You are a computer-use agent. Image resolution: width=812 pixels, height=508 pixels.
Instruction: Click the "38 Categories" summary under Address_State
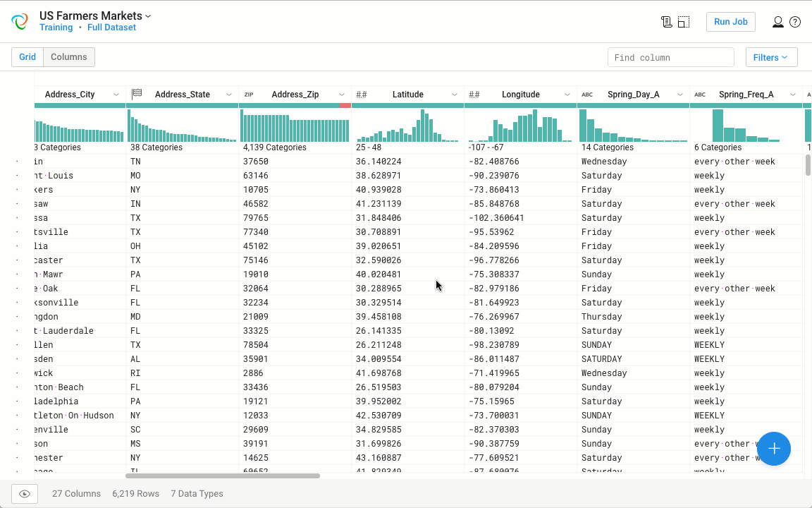coord(156,147)
